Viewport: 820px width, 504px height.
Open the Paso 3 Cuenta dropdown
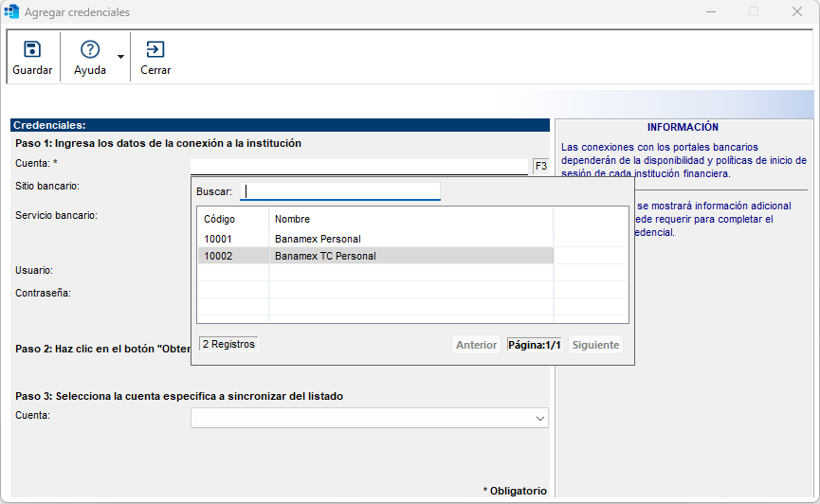click(x=540, y=418)
